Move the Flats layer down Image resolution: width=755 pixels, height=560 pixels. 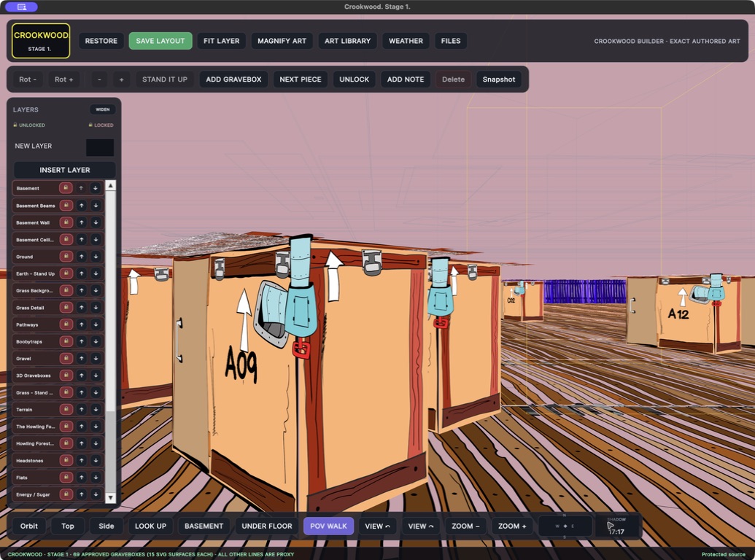click(96, 478)
